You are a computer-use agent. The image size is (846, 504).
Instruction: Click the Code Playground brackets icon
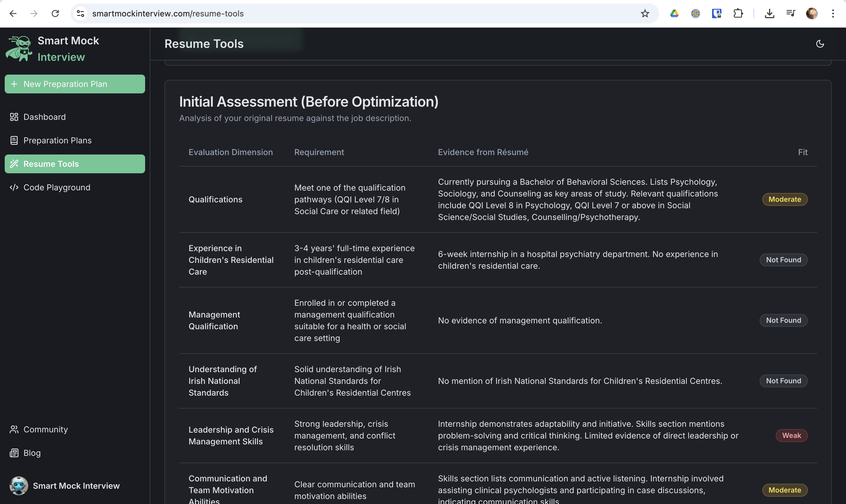[x=14, y=187]
